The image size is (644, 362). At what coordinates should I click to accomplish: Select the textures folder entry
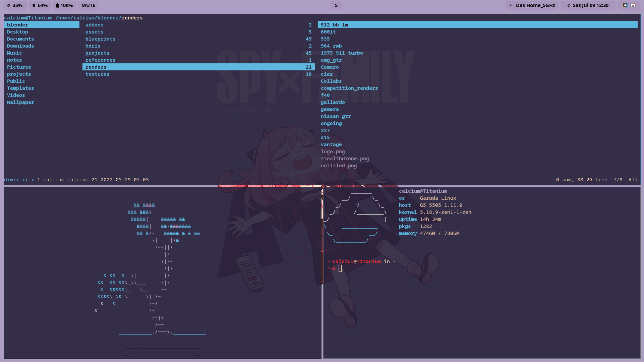click(97, 74)
